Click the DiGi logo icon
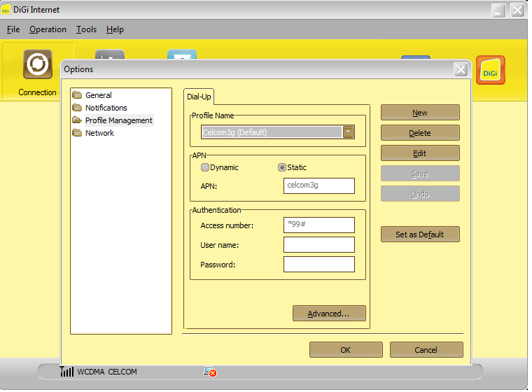532x392 pixels. pyautogui.click(x=490, y=70)
